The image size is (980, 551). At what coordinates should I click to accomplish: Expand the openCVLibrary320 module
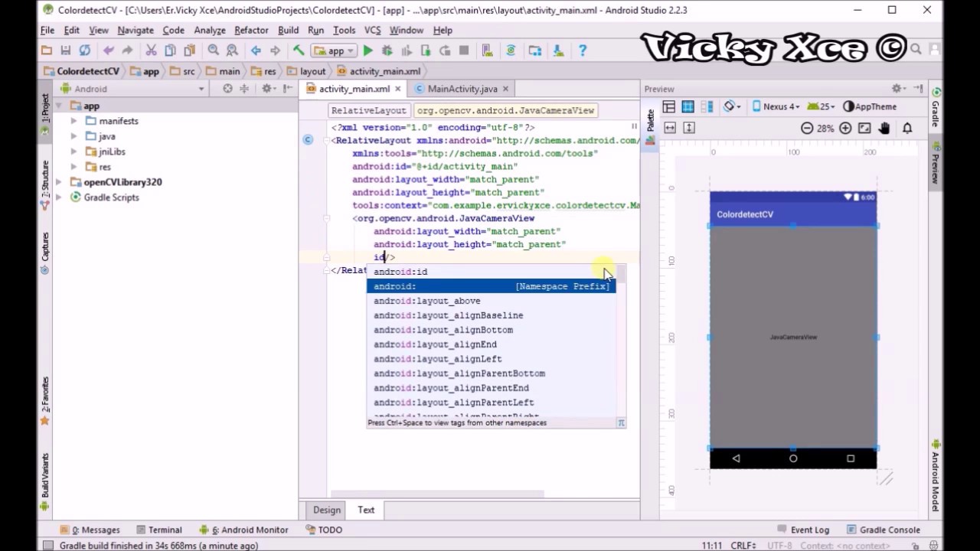click(59, 182)
